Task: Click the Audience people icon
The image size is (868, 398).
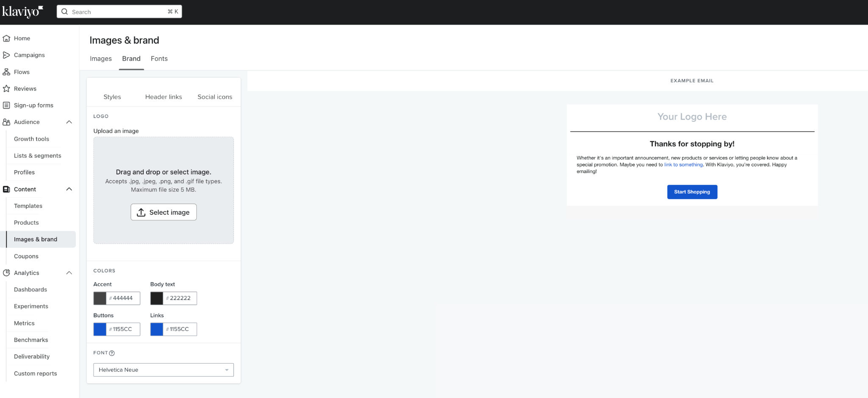Action: click(6, 122)
